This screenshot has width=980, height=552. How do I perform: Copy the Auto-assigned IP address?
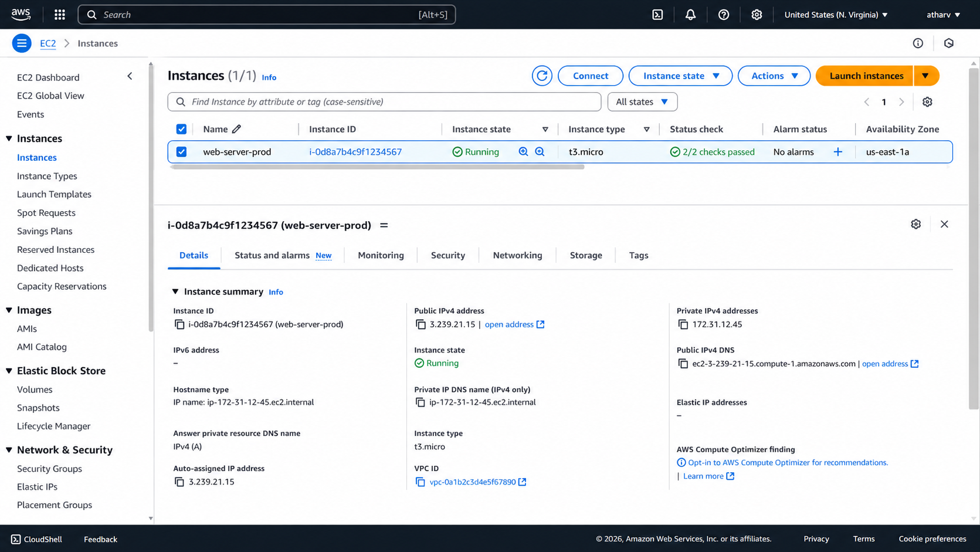coord(179,482)
